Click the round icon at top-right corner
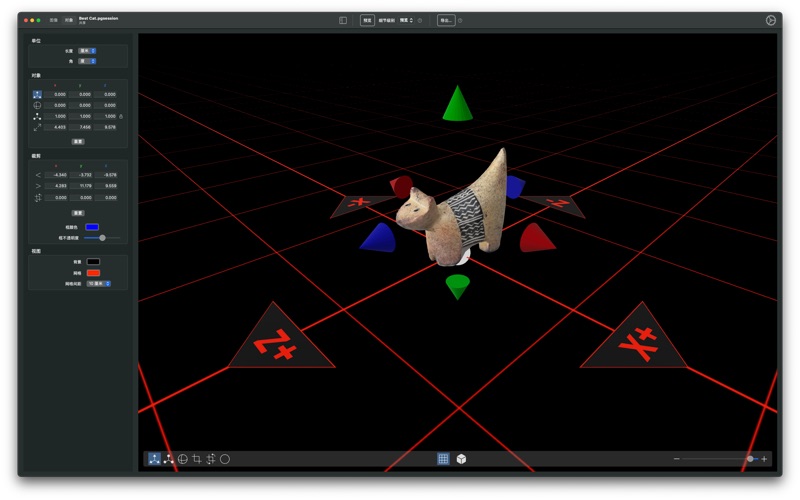Image resolution: width=800 pixels, height=500 pixels. click(x=771, y=20)
